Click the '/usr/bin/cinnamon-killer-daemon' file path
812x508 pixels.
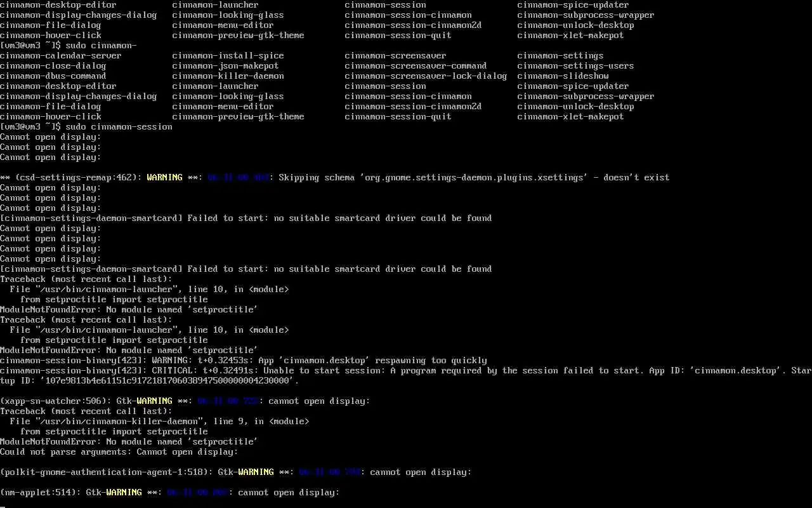119,422
